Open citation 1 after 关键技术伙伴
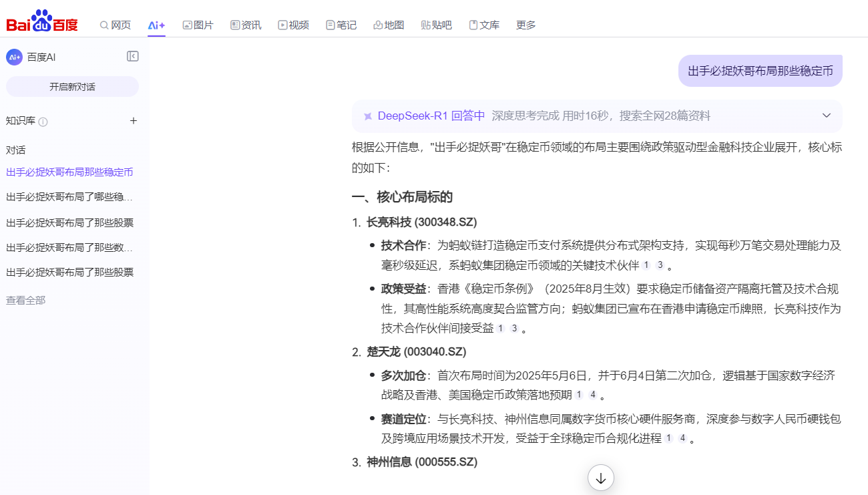 646,265
